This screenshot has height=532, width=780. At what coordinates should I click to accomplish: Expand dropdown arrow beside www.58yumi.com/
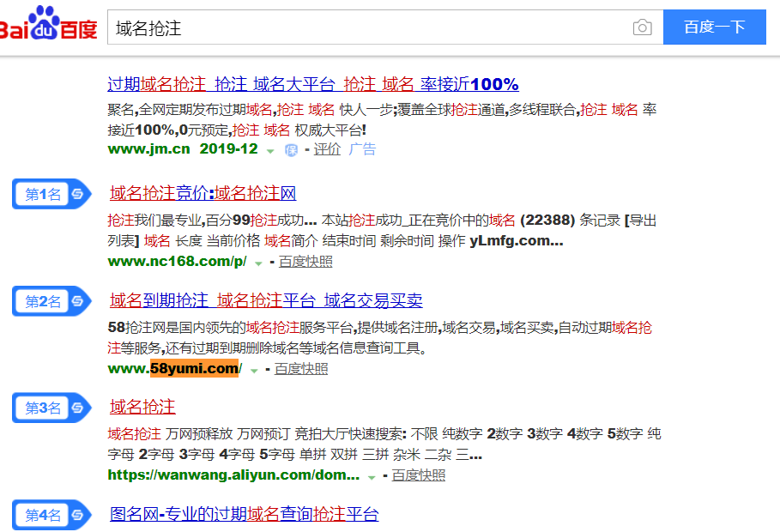(x=254, y=371)
